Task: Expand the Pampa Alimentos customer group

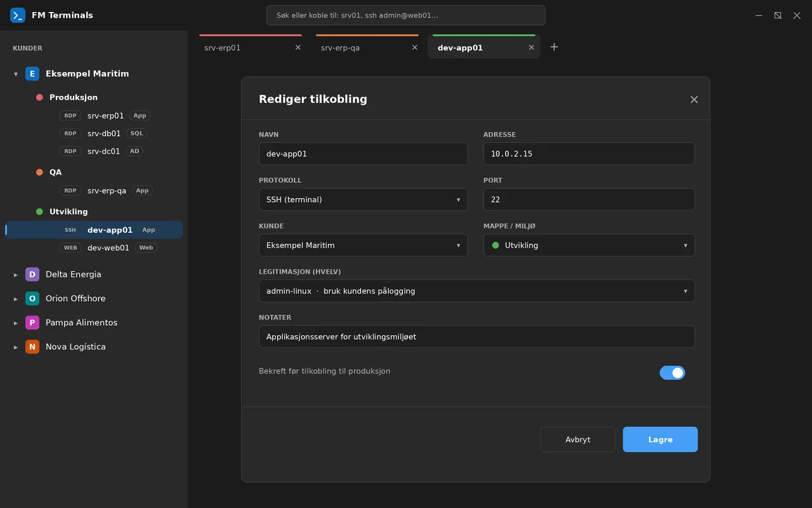Action: click(x=16, y=323)
